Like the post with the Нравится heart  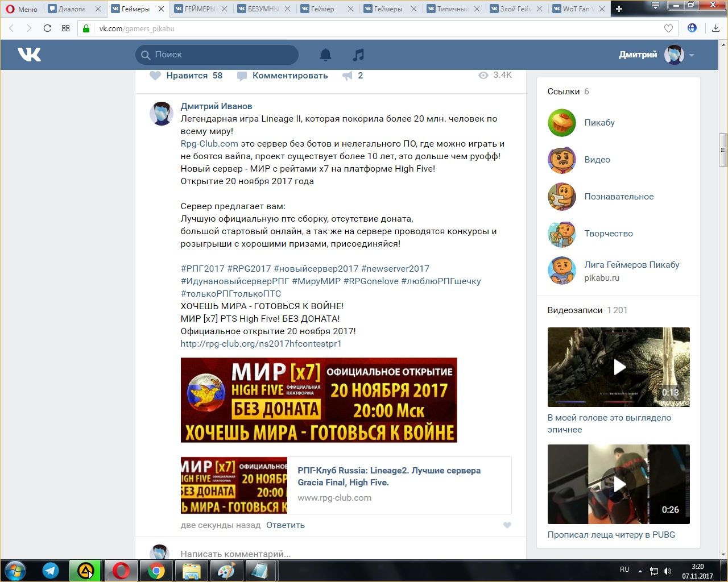click(x=155, y=76)
